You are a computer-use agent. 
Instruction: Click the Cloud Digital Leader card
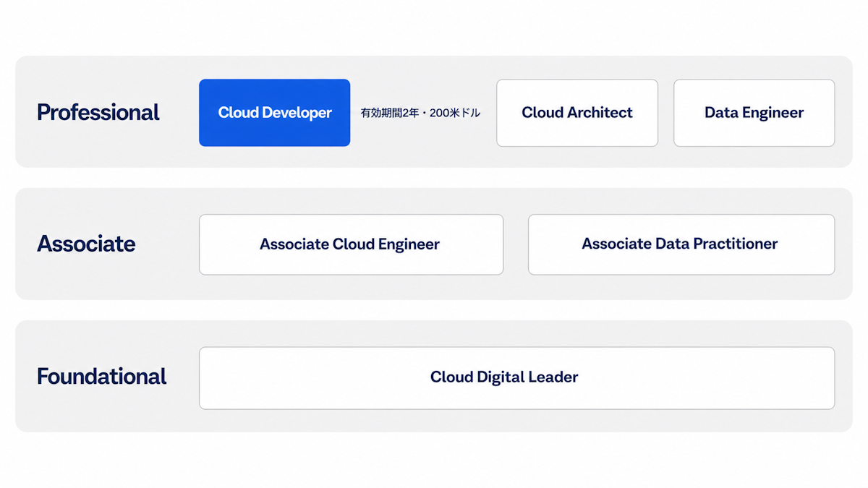[516, 378]
